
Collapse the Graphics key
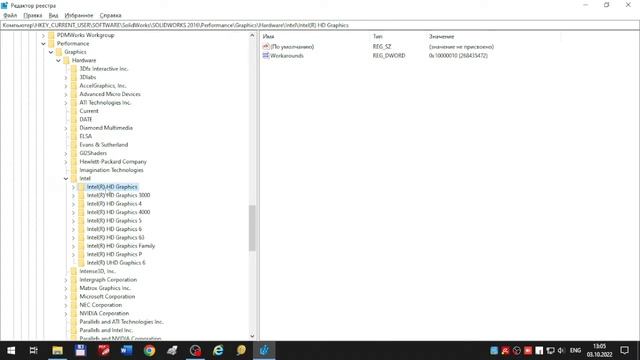[x=51, y=52]
